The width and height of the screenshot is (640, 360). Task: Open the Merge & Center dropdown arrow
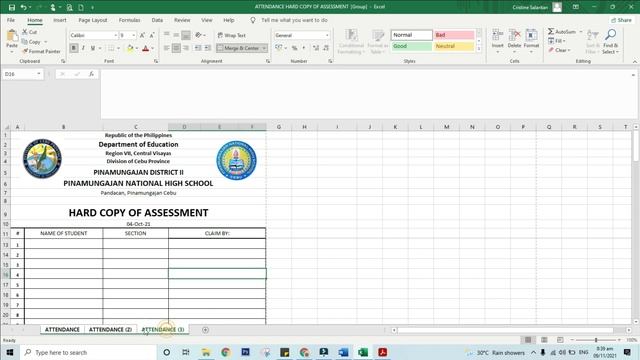point(264,48)
